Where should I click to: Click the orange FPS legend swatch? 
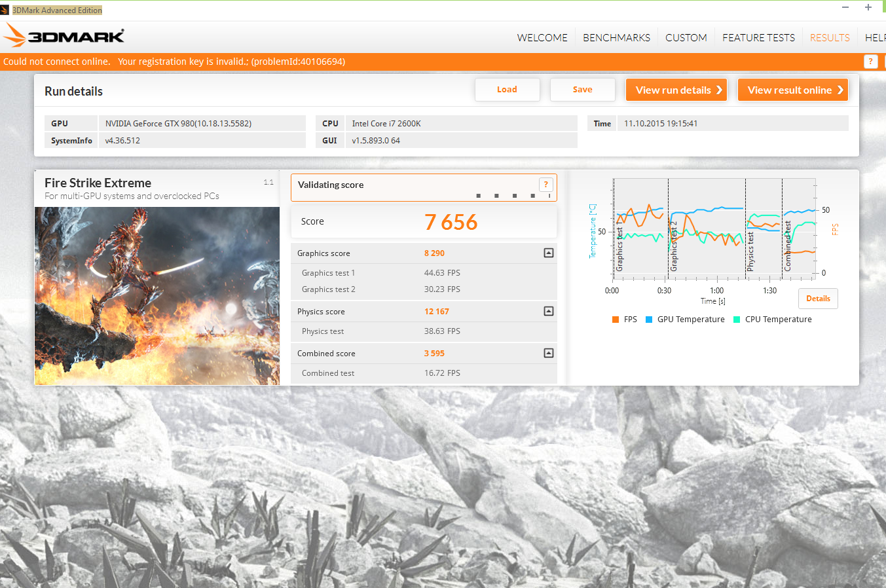(x=616, y=320)
